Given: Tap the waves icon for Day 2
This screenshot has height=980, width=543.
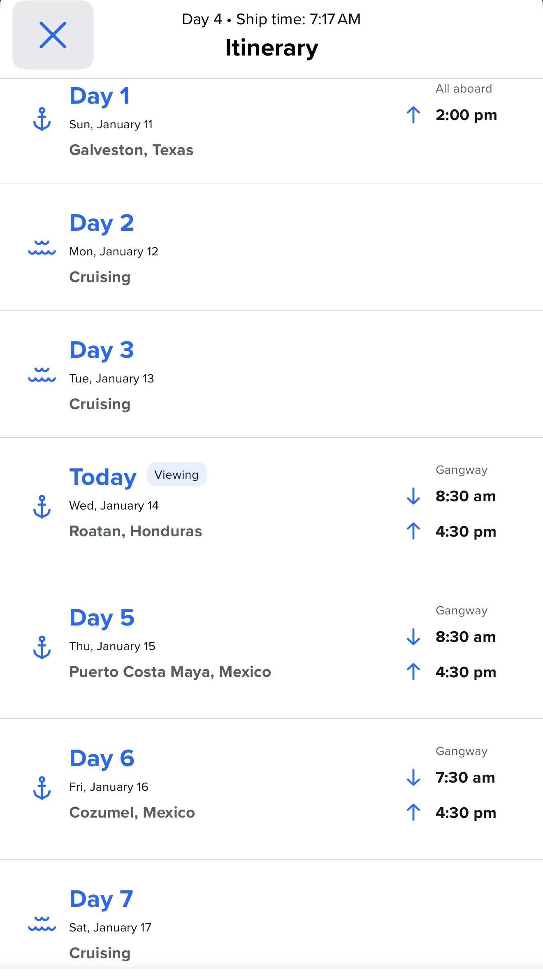Looking at the screenshot, I should (42, 248).
